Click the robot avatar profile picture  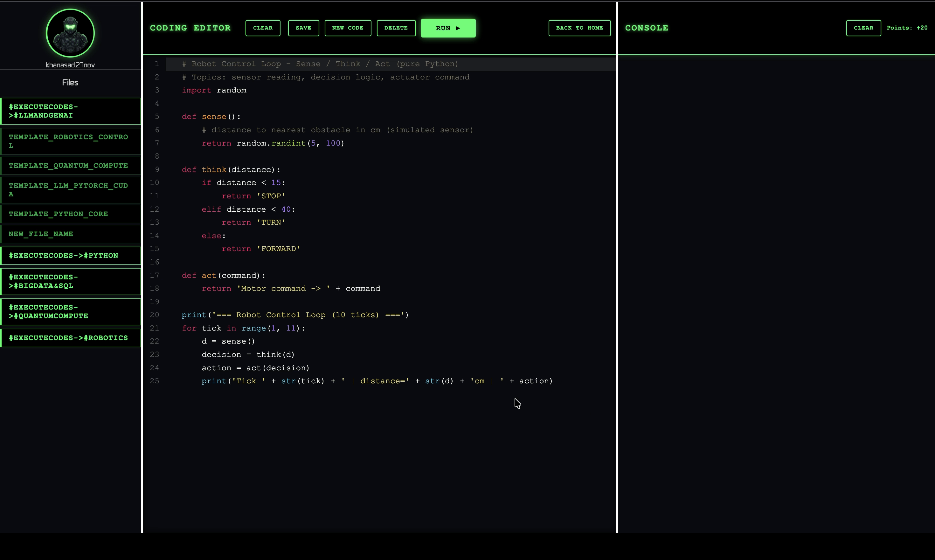[x=70, y=33]
